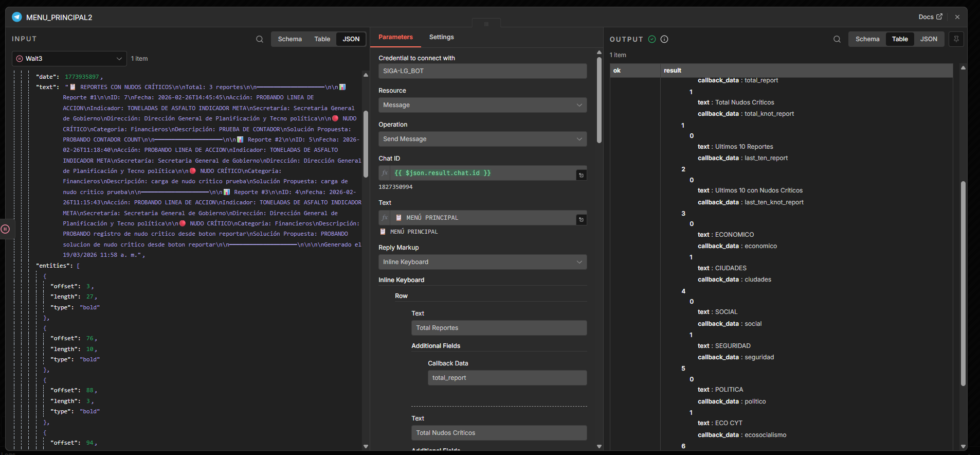Open expression editor icon for Chat ID
The height and width of the screenshot is (455, 980).
(581, 175)
